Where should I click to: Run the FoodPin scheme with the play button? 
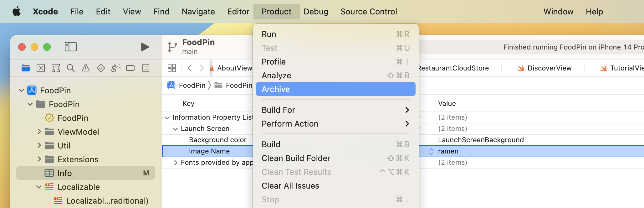[x=144, y=47]
